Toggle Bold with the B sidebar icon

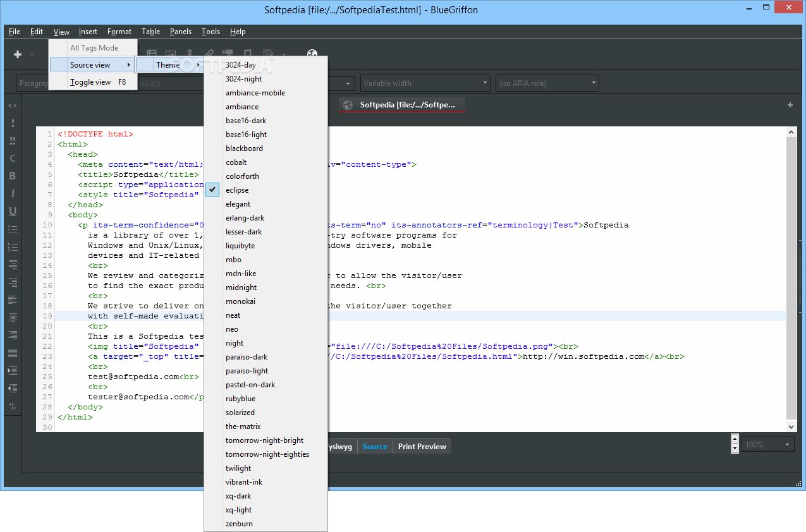point(13,176)
